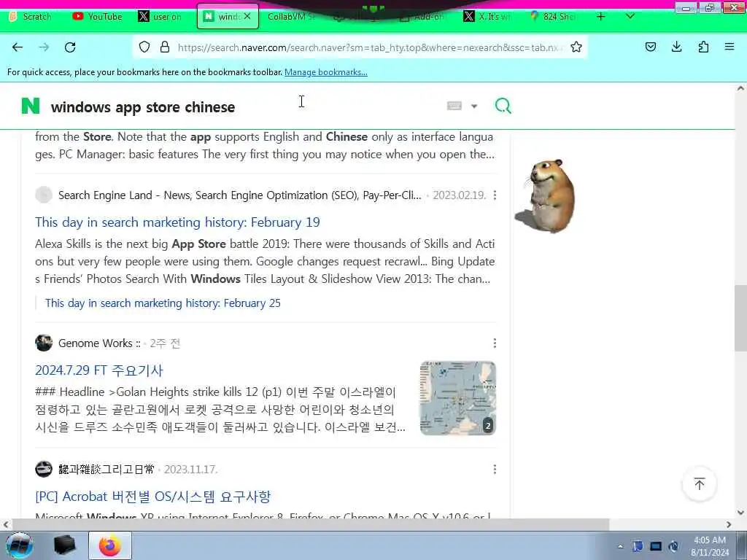
Task: Open the Genome Works source name
Action: tap(99, 343)
